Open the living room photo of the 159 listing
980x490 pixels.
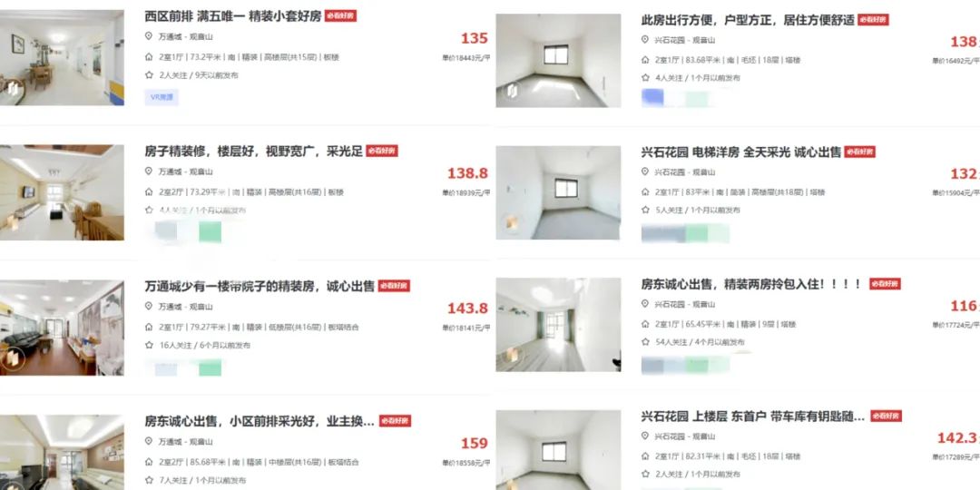point(62,452)
